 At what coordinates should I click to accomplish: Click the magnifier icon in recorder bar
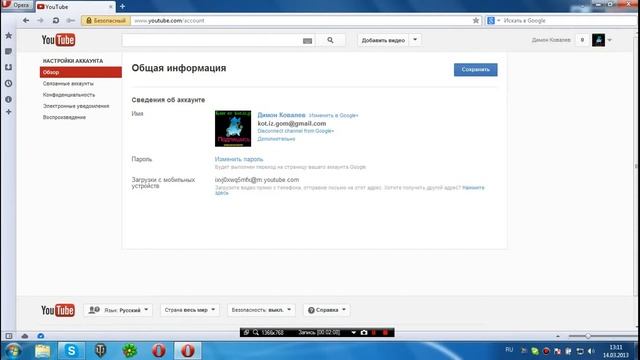pyautogui.click(x=256, y=333)
